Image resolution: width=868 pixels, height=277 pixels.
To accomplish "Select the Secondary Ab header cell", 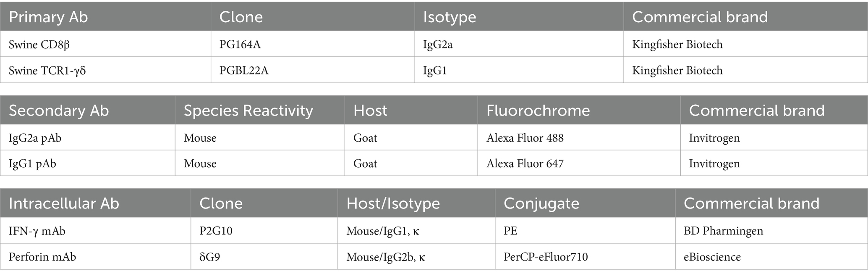I will (59, 111).
